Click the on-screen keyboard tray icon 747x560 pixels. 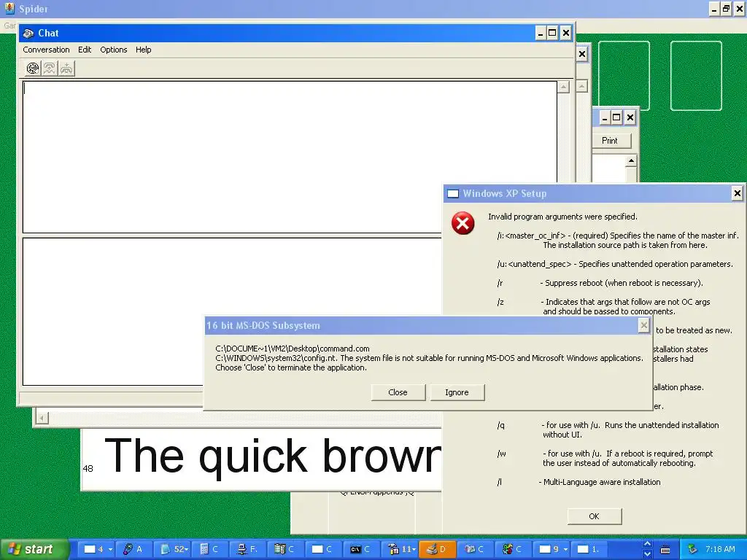coord(665,550)
